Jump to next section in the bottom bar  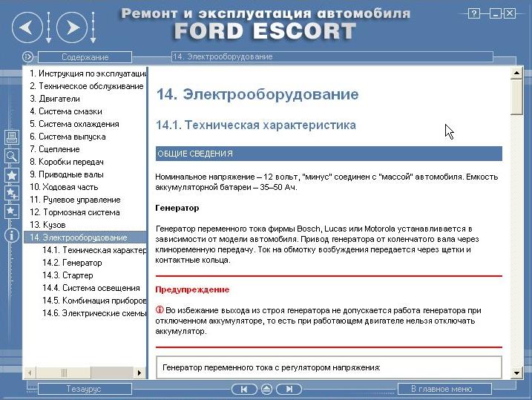coord(289,389)
